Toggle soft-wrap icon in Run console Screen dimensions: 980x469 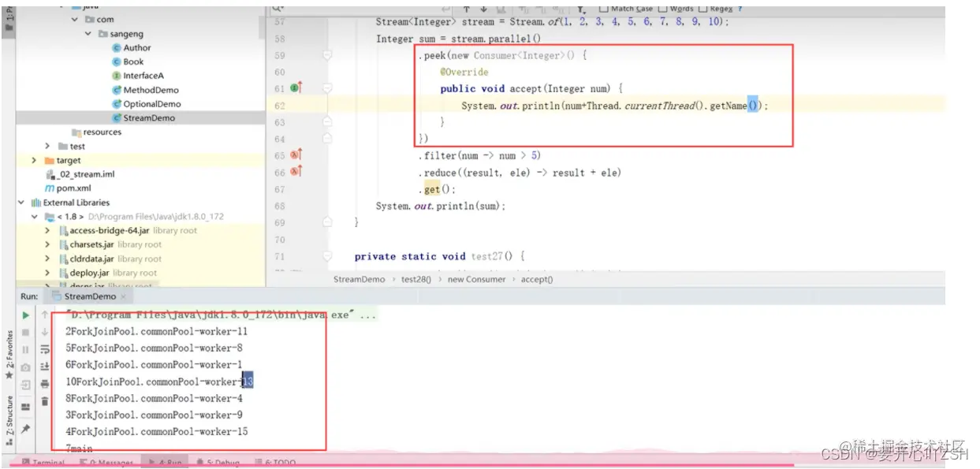point(45,349)
